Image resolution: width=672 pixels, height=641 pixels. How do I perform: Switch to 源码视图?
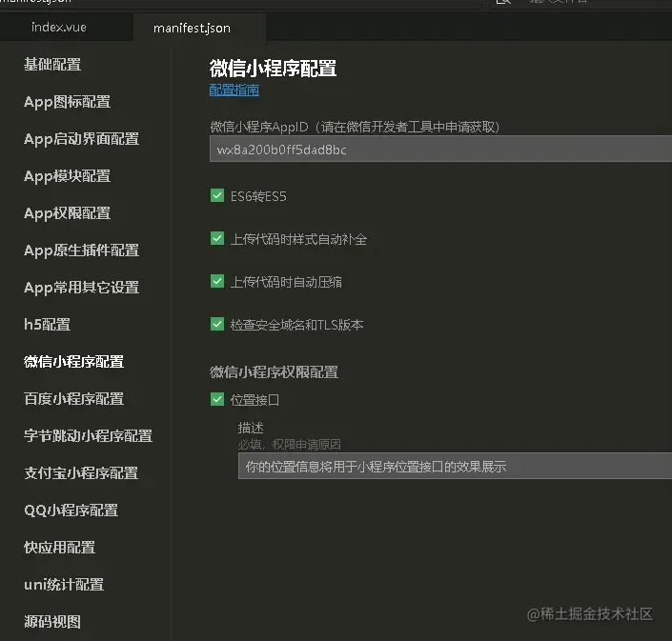coord(52,622)
